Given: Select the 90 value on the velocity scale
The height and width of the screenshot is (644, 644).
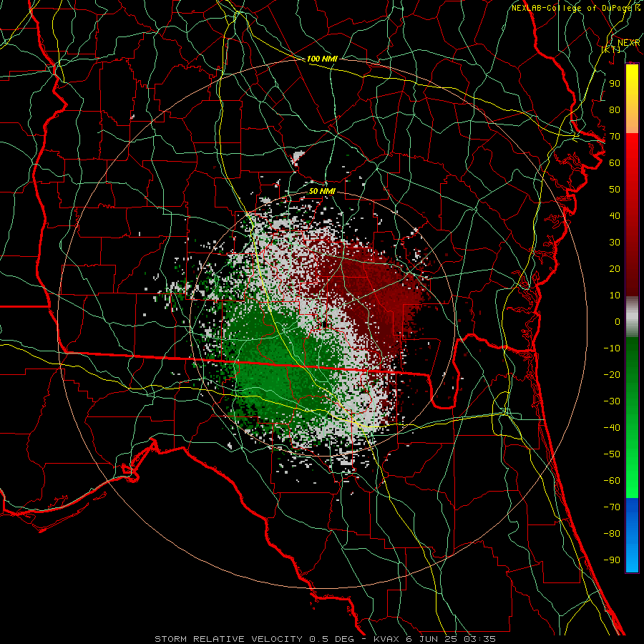Looking at the screenshot, I should pos(615,84).
